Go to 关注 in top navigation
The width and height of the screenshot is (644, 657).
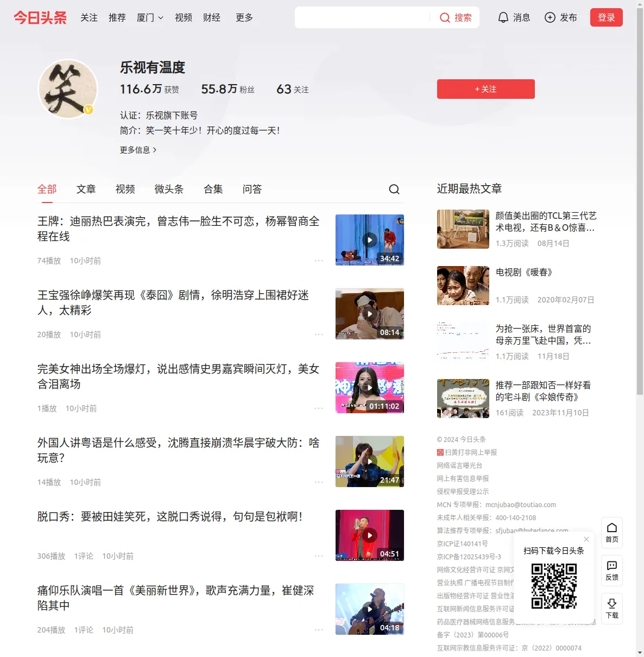89,17
